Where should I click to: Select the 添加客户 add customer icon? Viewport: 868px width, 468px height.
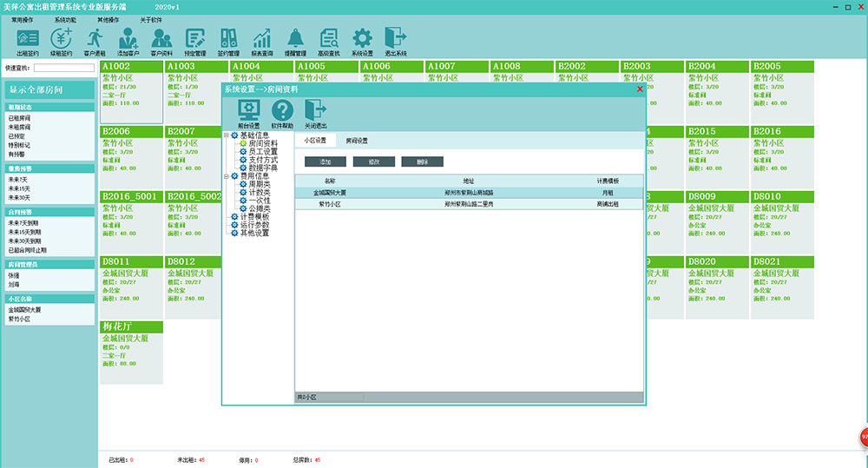click(x=128, y=40)
